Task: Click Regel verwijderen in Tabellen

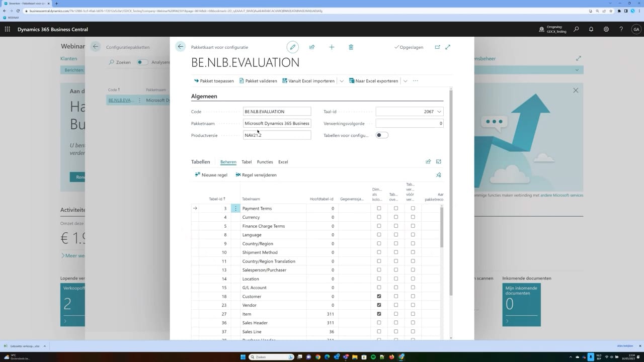Action: (256, 175)
